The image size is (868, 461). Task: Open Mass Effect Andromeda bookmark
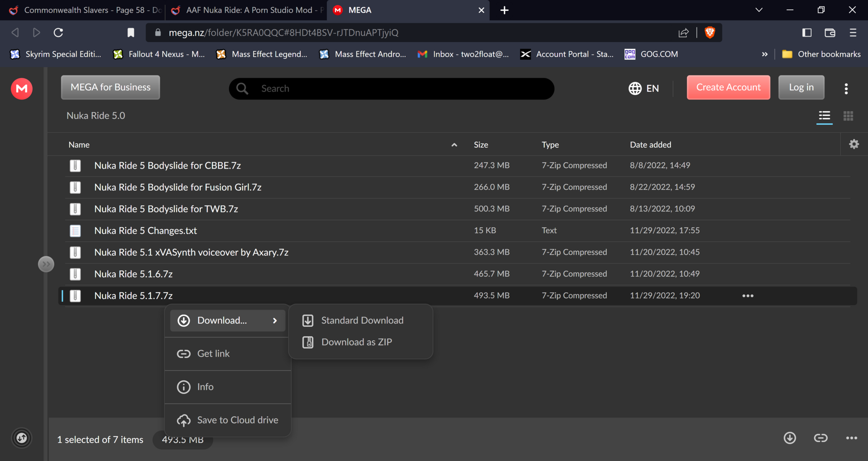(x=363, y=54)
